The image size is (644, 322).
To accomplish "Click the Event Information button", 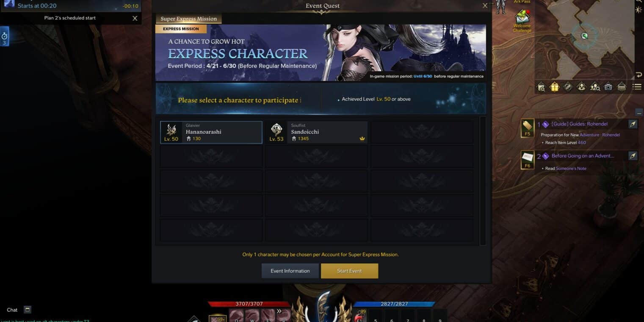I will 290,271.
